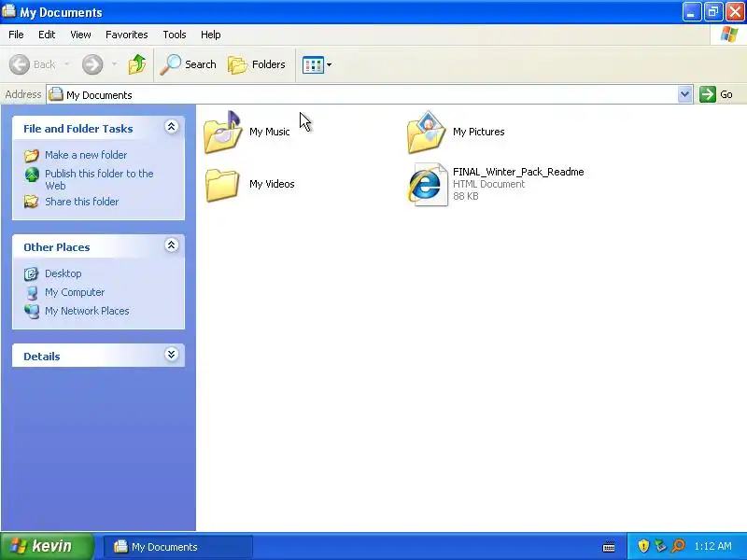Select the My Videos folder icon
The width and height of the screenshot is (747, 560).
click(x=222, y=184)
